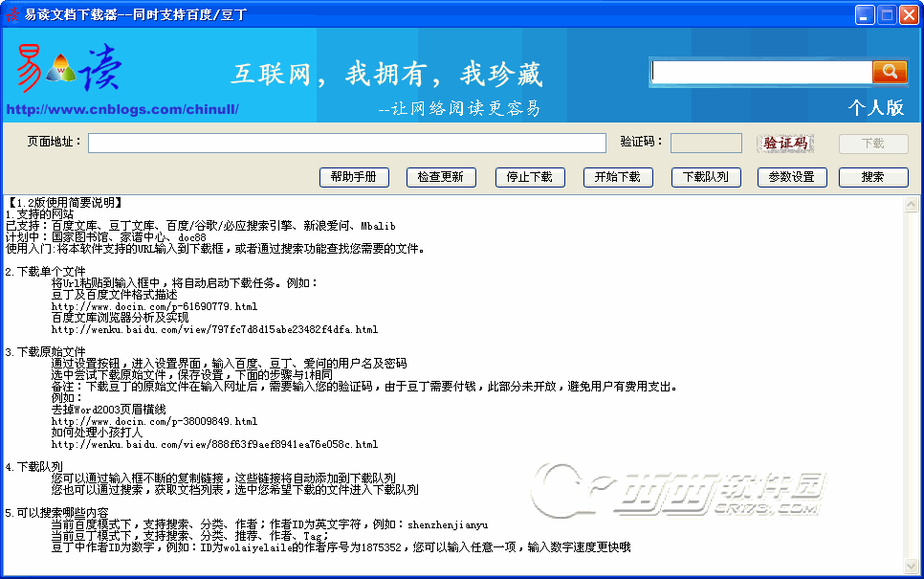Screen dimensions: 924x579
Task: Open the 帮助手册 help manual
Action: click(x=354, y=177)
